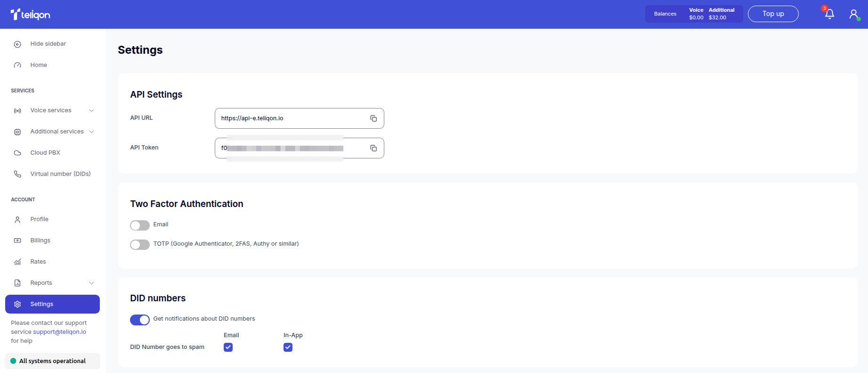Copy the API URL with copy icon
This screenshot has height=373, width=868.
373,118
